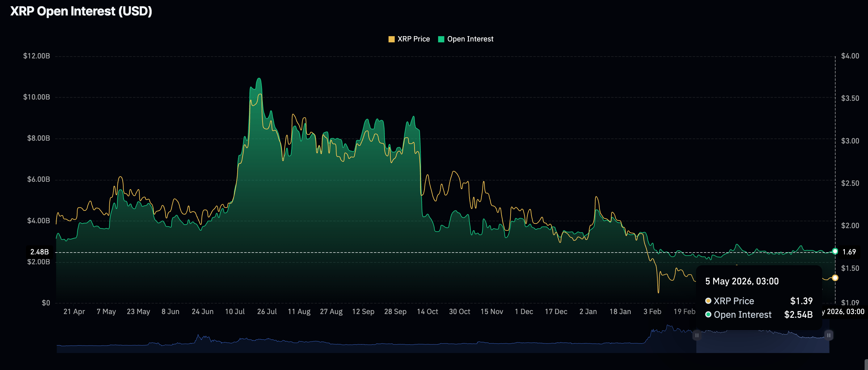Click the XRP Open Interest (USD) title
This screenshot has height=370, width=868.
81,11
